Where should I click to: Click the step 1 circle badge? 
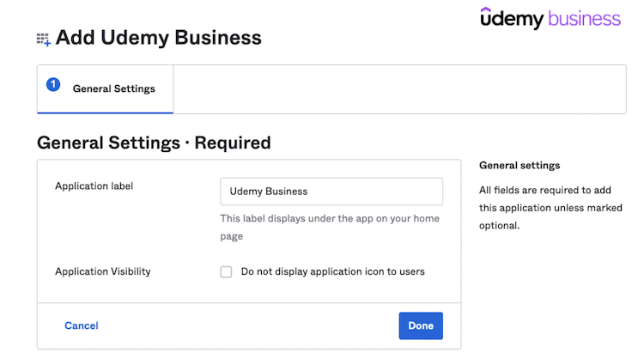point(53,84)
